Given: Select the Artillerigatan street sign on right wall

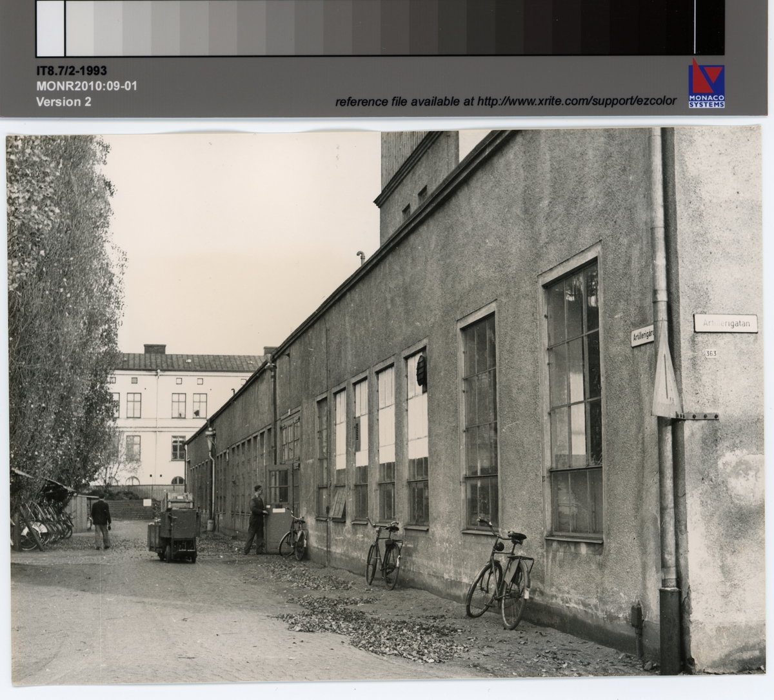Looking at the screenshot, I should click(725, 323).
